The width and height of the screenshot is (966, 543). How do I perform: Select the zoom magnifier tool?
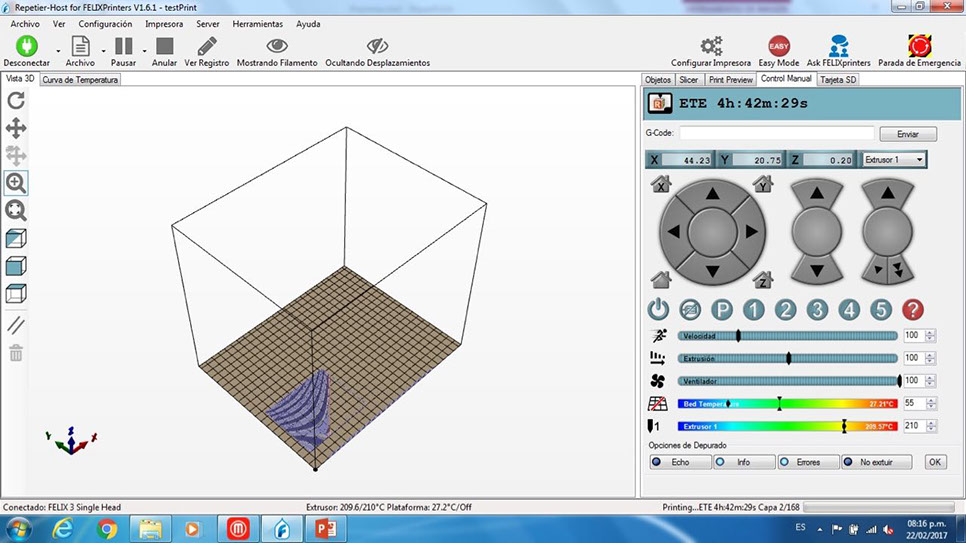16,183
